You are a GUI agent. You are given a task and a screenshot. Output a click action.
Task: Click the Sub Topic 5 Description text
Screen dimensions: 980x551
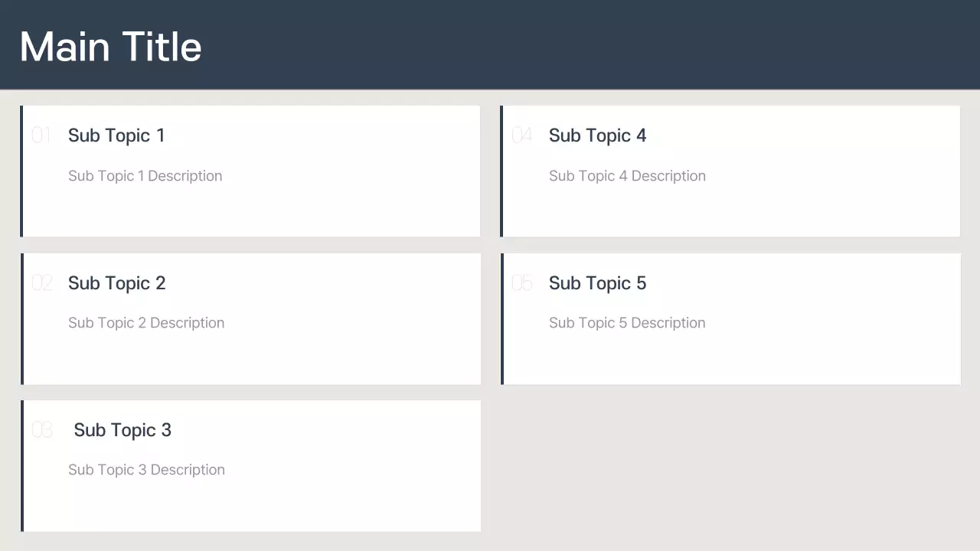pyautogui.click(x=627, y=323)
